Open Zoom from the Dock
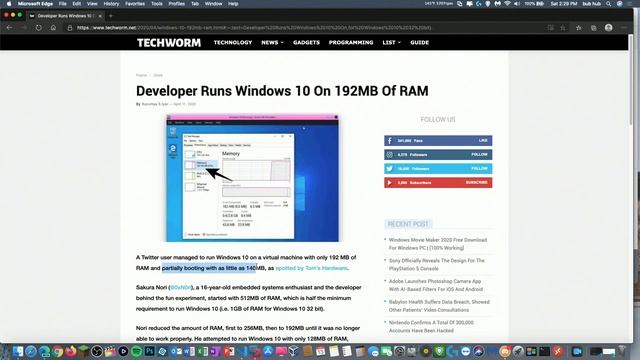 click(577, 351)
